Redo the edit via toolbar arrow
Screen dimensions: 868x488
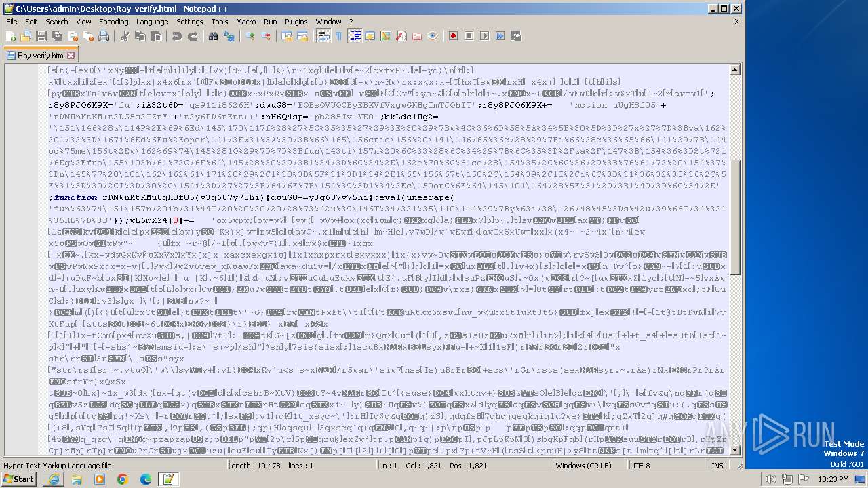point(192,36)
